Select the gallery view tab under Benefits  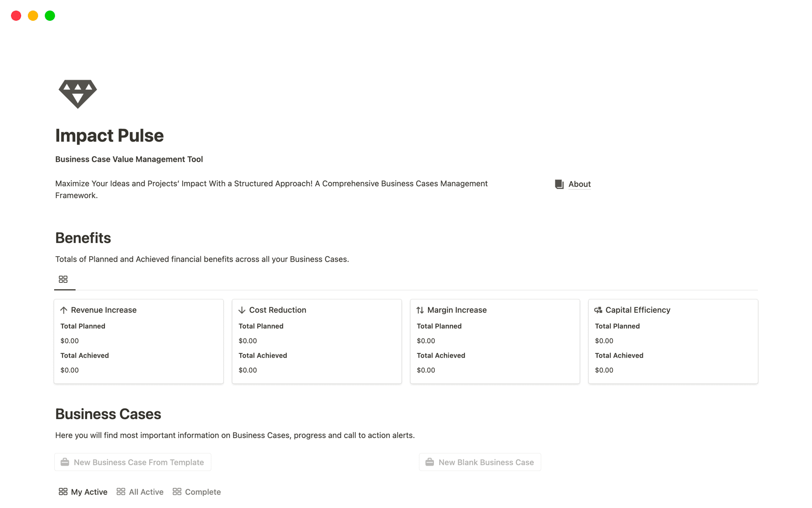(63, 279)
